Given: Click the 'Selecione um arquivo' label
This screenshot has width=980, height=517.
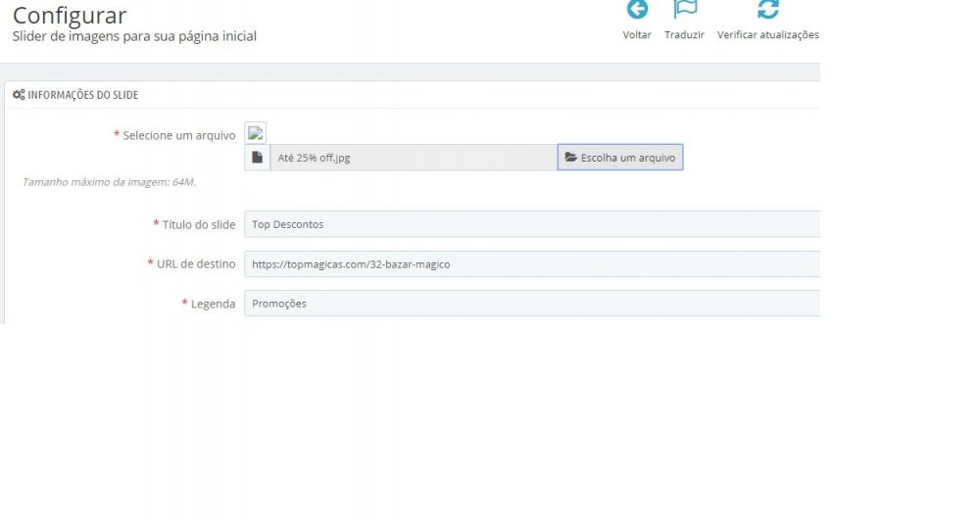Looking at the screenshot, I should point(178,135).
